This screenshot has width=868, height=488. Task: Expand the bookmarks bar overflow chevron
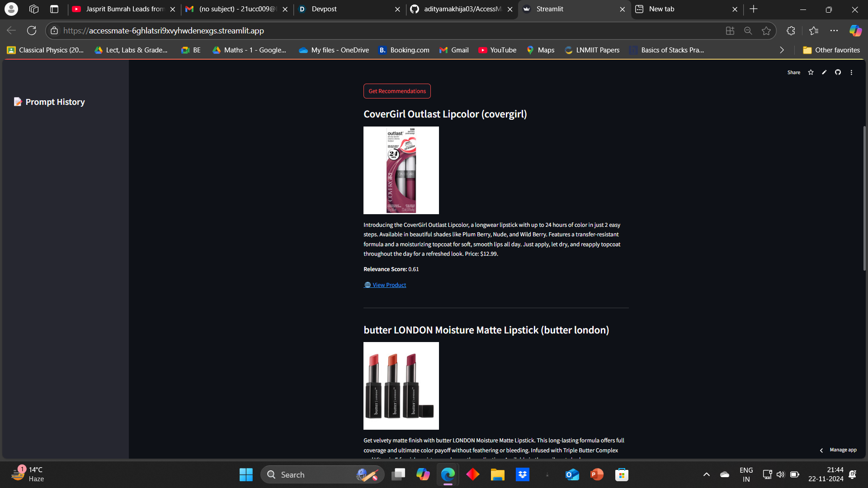(782, 50)
